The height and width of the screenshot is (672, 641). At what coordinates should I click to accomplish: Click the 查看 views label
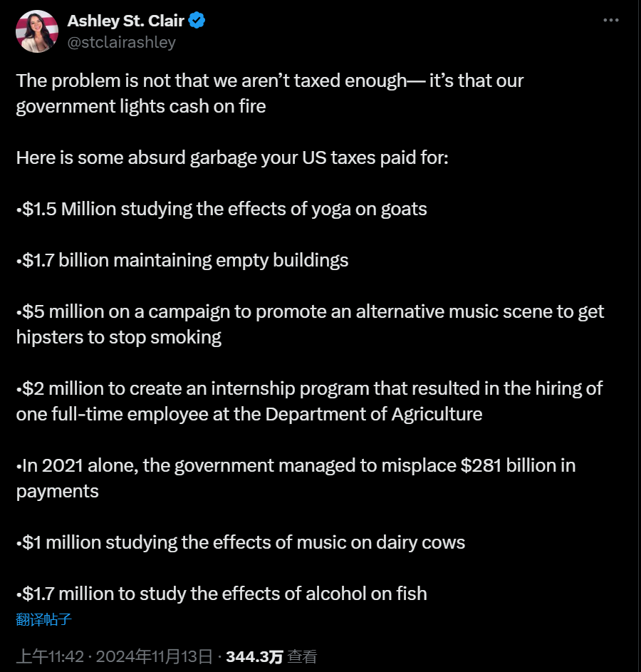point(302,656)
